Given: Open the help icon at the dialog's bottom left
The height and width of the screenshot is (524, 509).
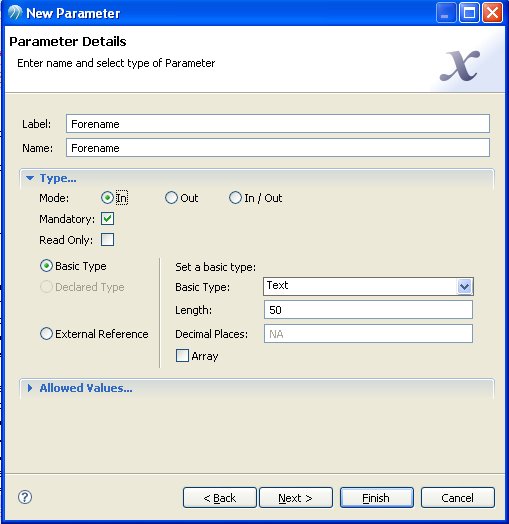Looking at the screenshot, I should (25, 497).
